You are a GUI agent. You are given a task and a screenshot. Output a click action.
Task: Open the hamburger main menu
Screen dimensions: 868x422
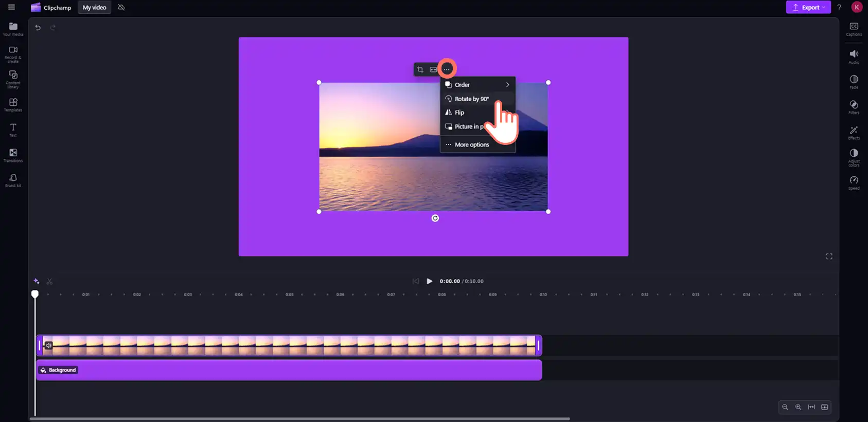coord(11,7)
